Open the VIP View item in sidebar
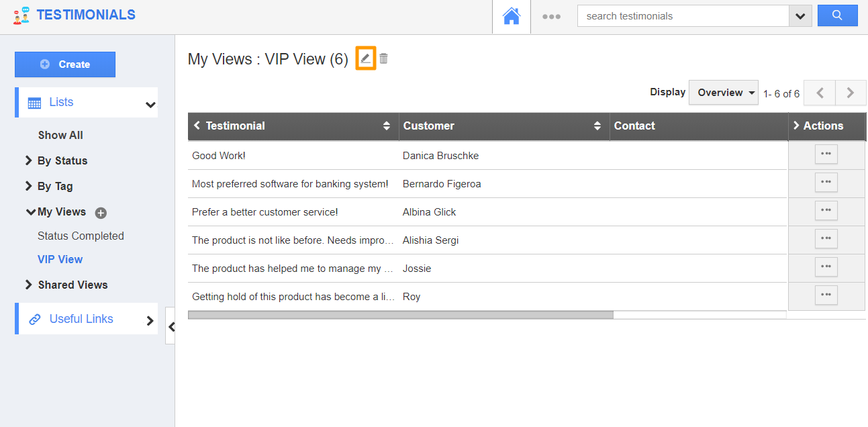This screenshot has width=868, height=427. tap(60, 259)
